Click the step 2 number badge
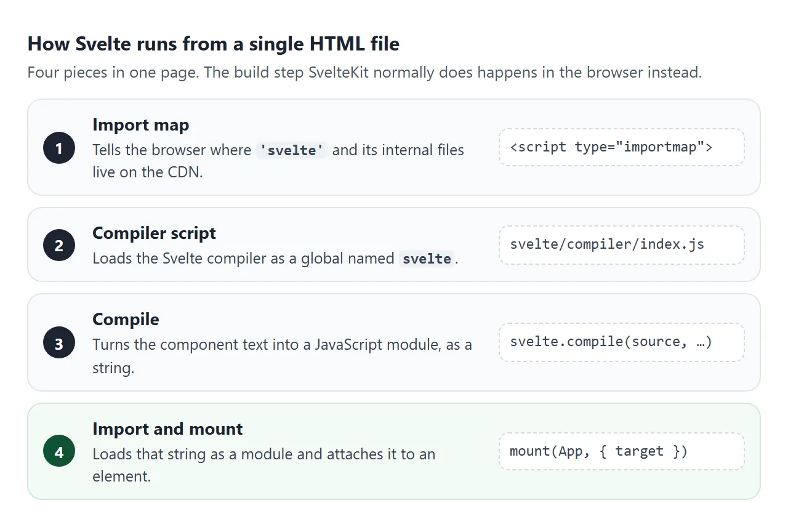The height and width of the screenshot is (532, 788). click(59, 246)
